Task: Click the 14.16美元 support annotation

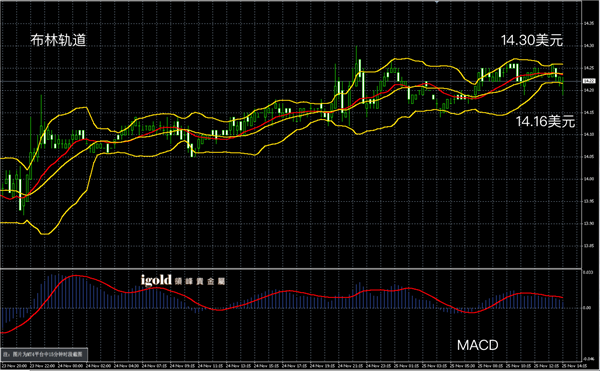Action: pos(545,121)
